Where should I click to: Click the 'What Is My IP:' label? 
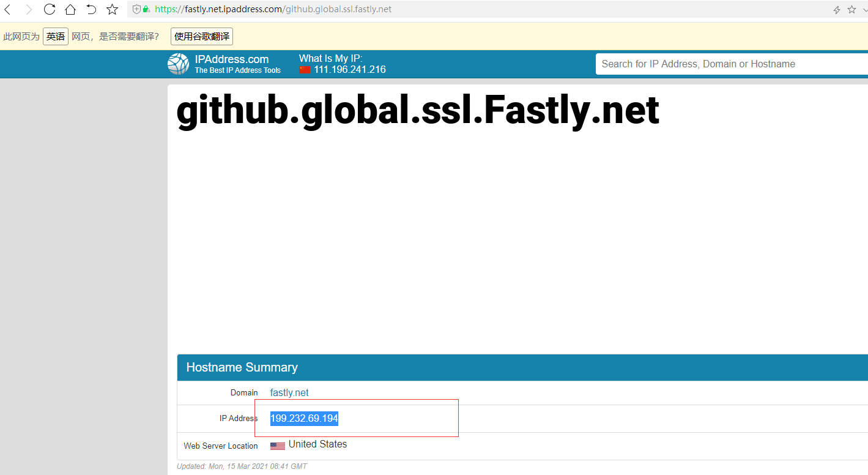pyautogui.click(x=330, y=59)
